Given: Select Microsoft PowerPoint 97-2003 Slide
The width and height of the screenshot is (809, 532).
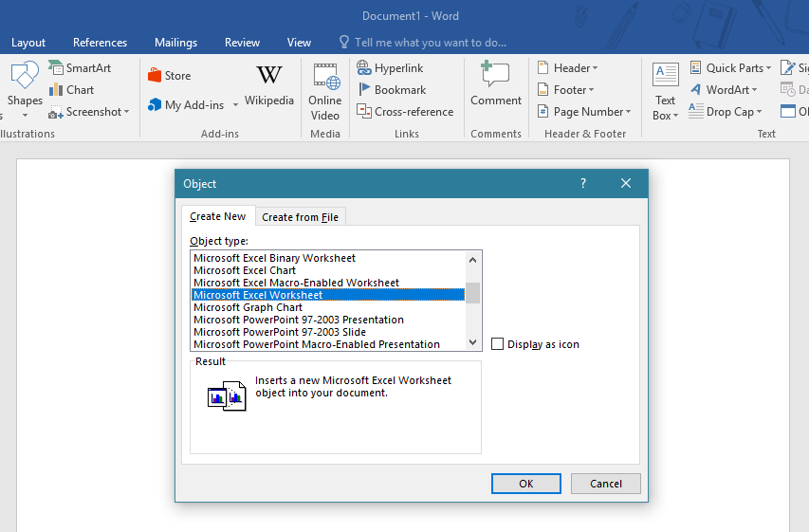Looking at the screenshot, I should coord(328,332).
